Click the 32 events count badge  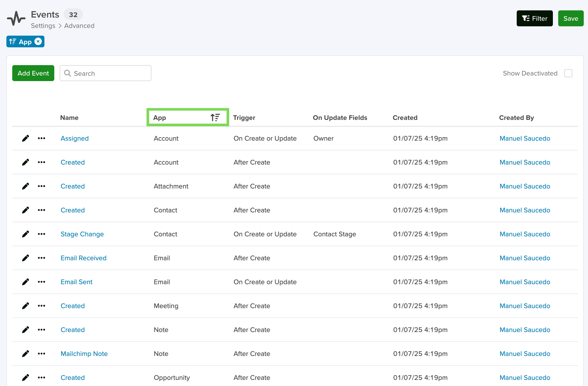[x=73, y=14]
